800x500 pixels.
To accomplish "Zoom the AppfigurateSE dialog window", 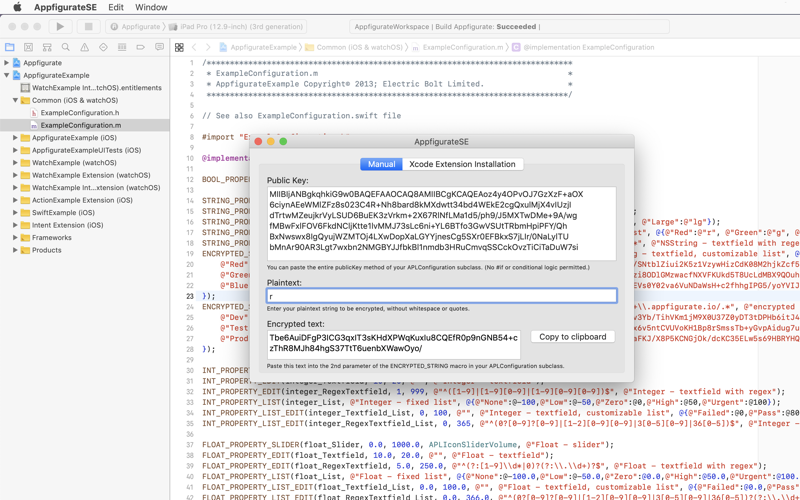I will [x=283, y=142].
